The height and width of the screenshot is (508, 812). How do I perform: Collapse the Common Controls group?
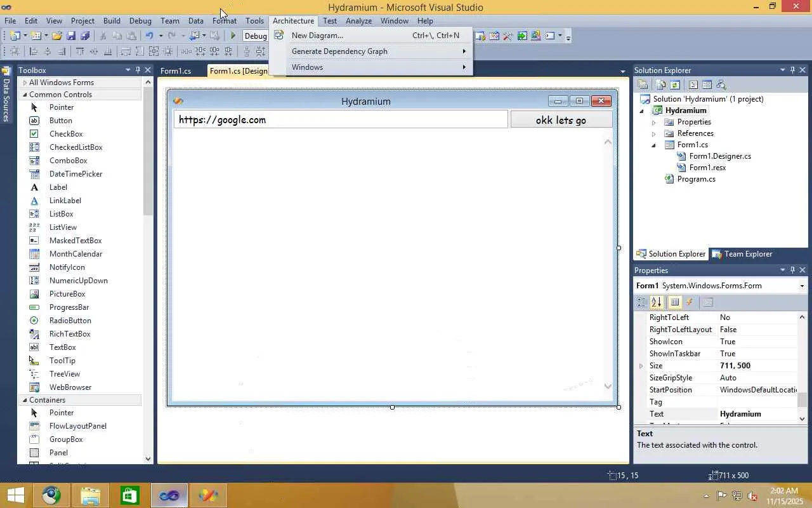(x=25, y=95)
